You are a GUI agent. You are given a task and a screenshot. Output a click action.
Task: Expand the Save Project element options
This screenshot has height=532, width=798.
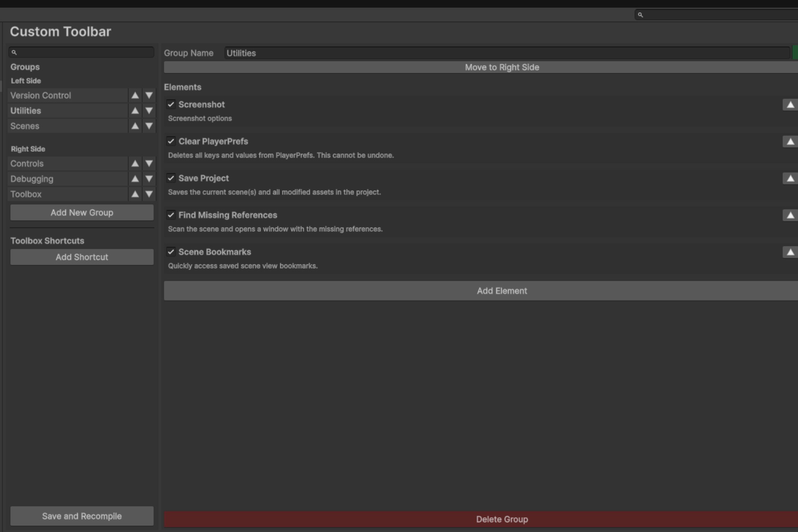point(790,178)
